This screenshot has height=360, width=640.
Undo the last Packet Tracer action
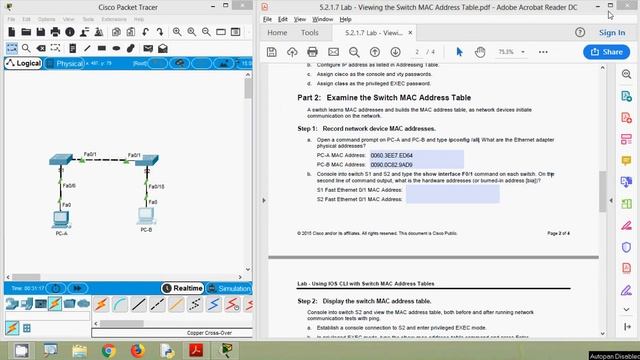pos(146,32)
